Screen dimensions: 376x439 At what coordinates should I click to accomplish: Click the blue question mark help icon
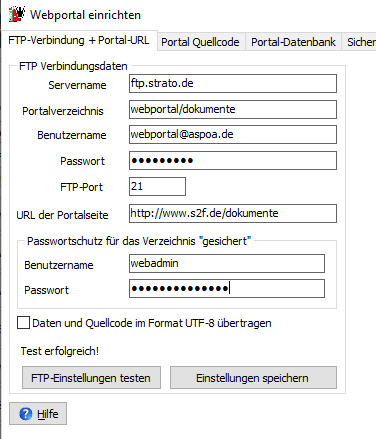point(26,414)
